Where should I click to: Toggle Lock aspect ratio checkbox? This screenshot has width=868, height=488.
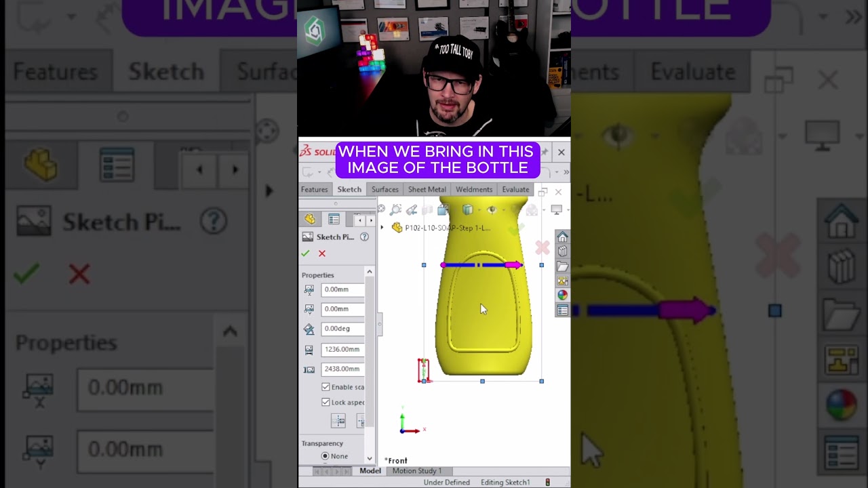(325, 402)
